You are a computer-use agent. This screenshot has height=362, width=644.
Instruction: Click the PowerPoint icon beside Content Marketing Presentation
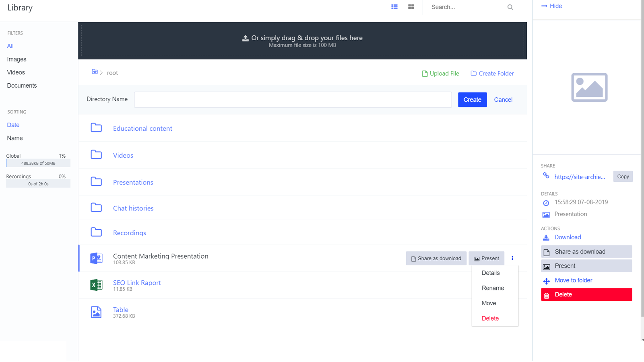click(x=96, y=258)
